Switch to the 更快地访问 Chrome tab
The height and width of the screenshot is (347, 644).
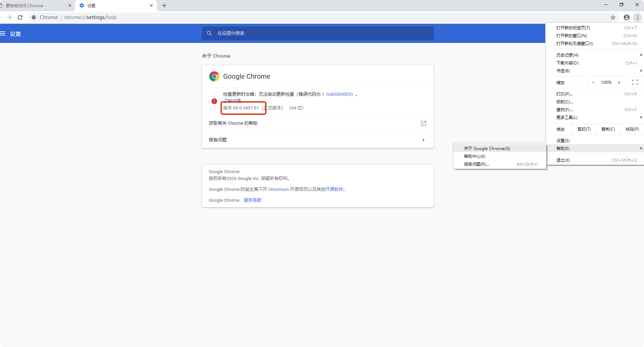click(37, 5)
